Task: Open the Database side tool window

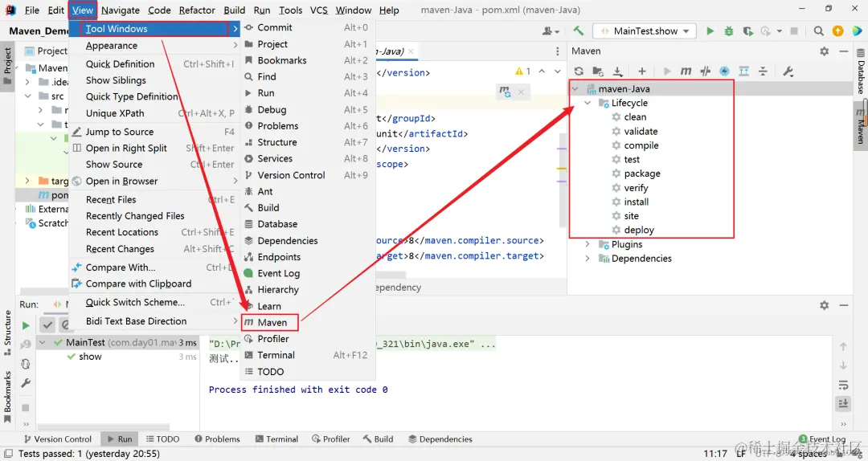Action: point(861,71)
